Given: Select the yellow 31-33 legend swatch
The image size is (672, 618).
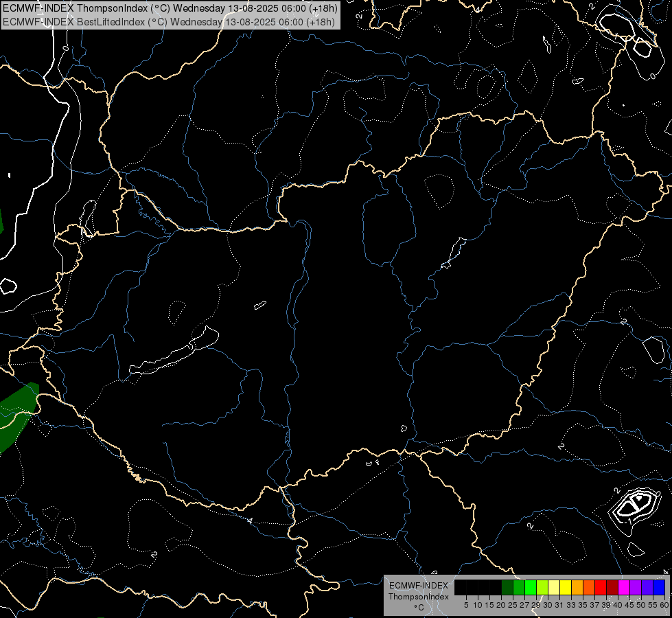Looking at the screenshot, I should pos(566,588).
